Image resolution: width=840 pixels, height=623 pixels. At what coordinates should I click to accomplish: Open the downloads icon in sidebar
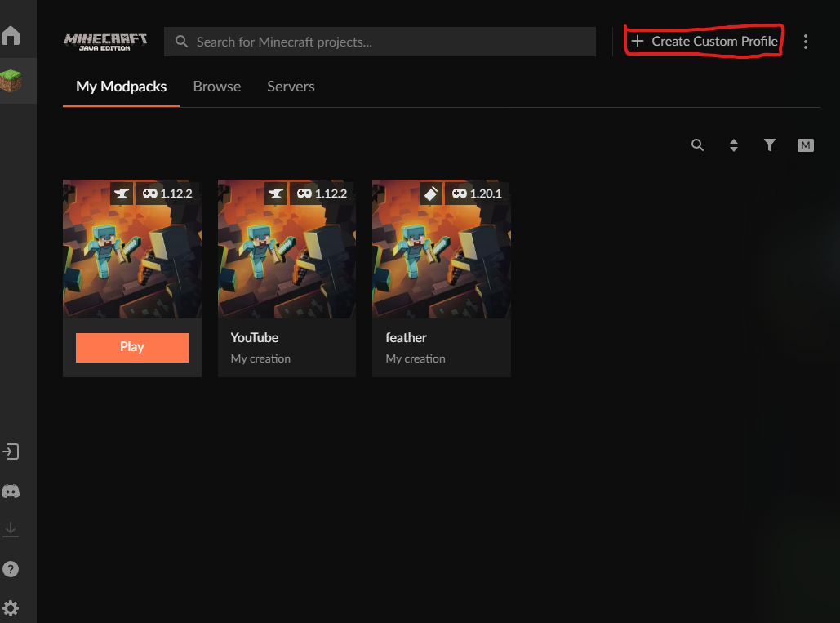pyautogui.click(x=11, y=529)
